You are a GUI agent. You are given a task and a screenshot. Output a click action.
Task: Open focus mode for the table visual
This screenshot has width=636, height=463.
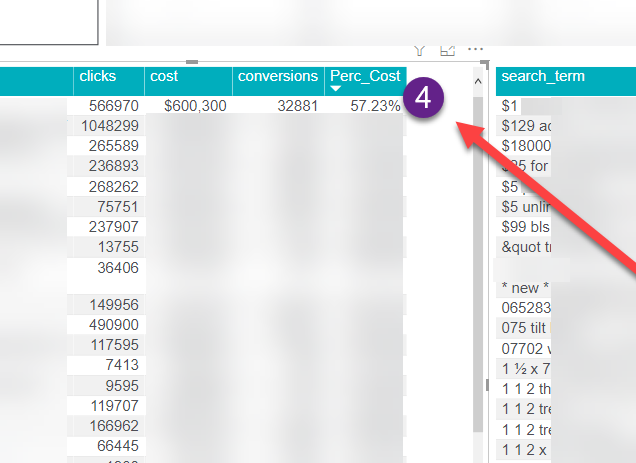[447, 49]
